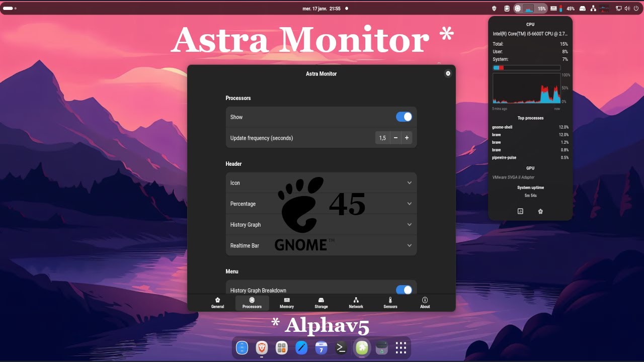
Task: Click the memory usage bar in top bar
Action: click(x=560, y=9)
